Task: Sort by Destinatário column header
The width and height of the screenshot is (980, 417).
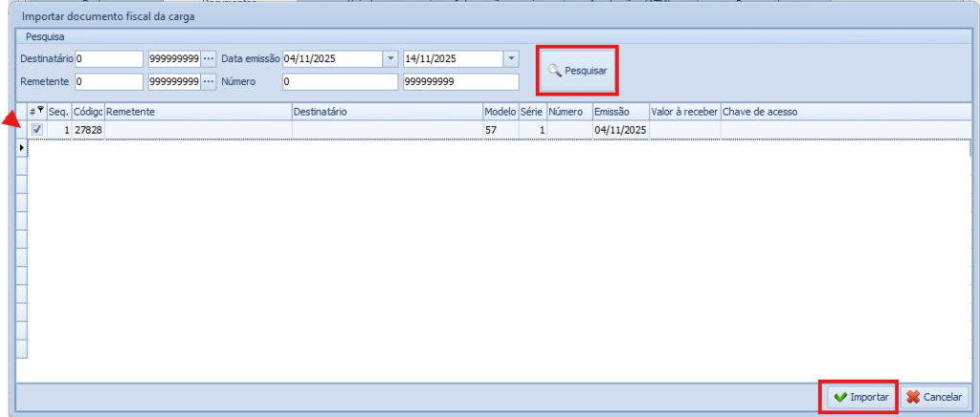Action: coord(386,112)
